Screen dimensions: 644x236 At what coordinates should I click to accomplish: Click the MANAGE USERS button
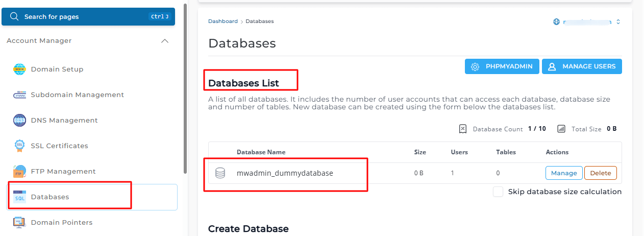pyautogui.click(x=582, y=66)
